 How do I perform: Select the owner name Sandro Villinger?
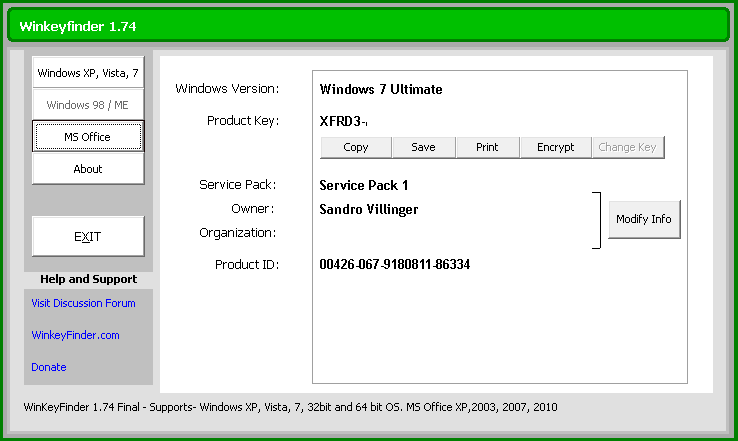coord(368,209)
